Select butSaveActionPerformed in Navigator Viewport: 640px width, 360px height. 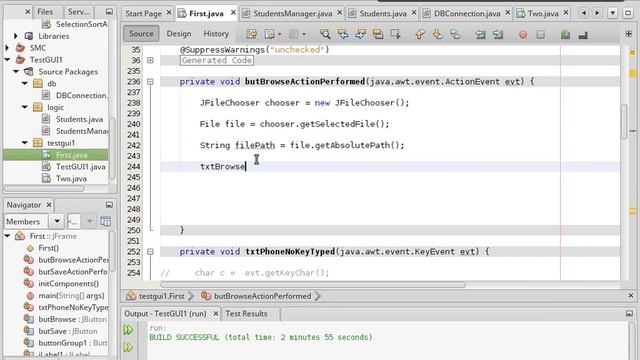pos(73,271)
